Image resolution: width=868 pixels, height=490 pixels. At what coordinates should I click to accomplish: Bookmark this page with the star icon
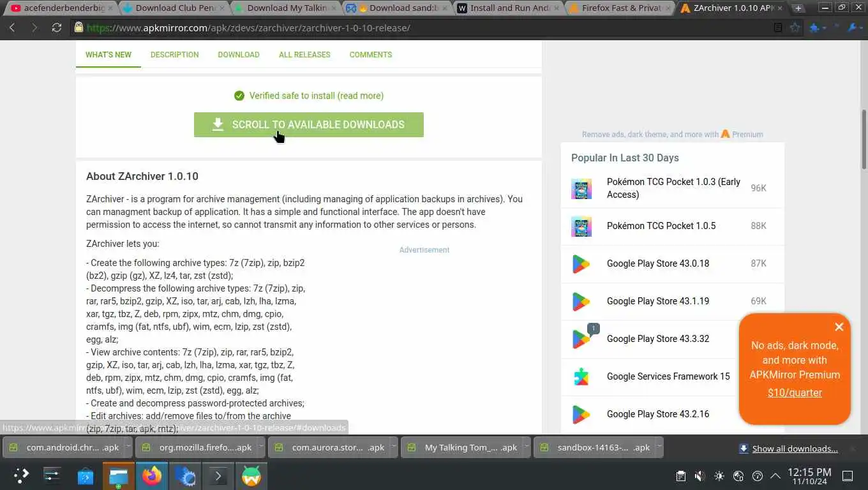[x=795, y=28]
